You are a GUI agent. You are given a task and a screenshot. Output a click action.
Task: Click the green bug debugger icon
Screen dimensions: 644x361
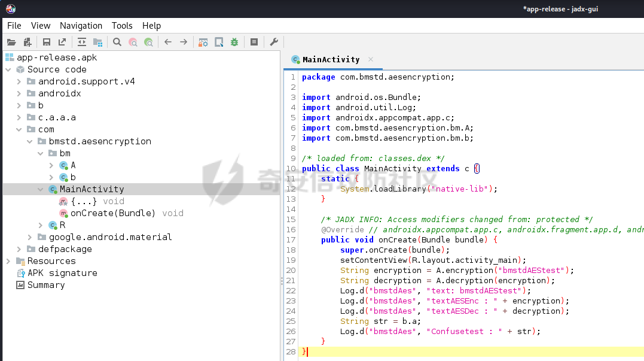click(234, 42)
